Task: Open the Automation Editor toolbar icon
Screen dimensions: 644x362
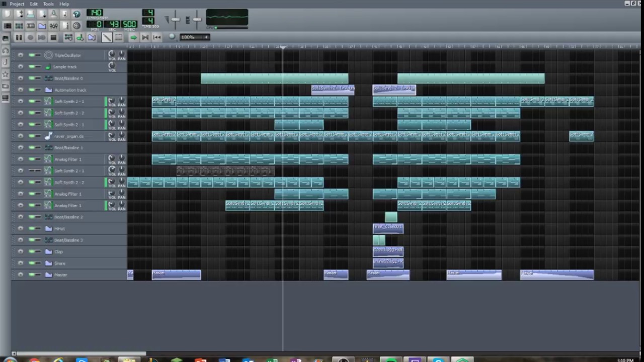Action: (42, 26)
